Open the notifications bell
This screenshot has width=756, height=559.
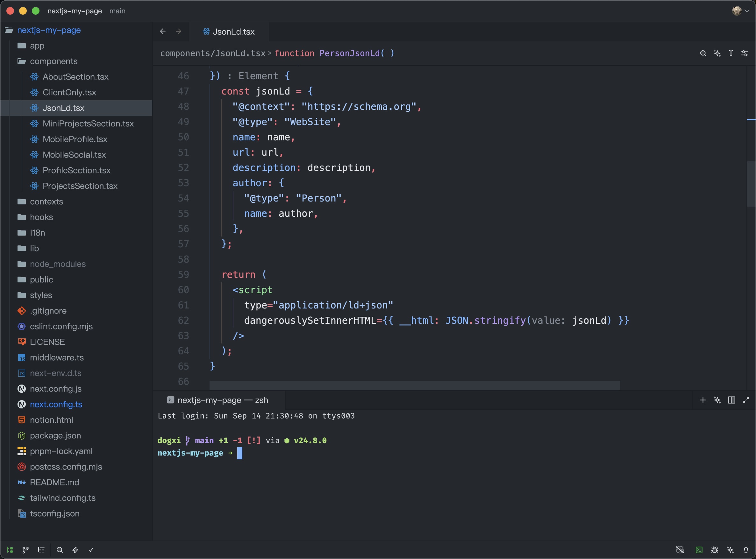tap(746, 550)
